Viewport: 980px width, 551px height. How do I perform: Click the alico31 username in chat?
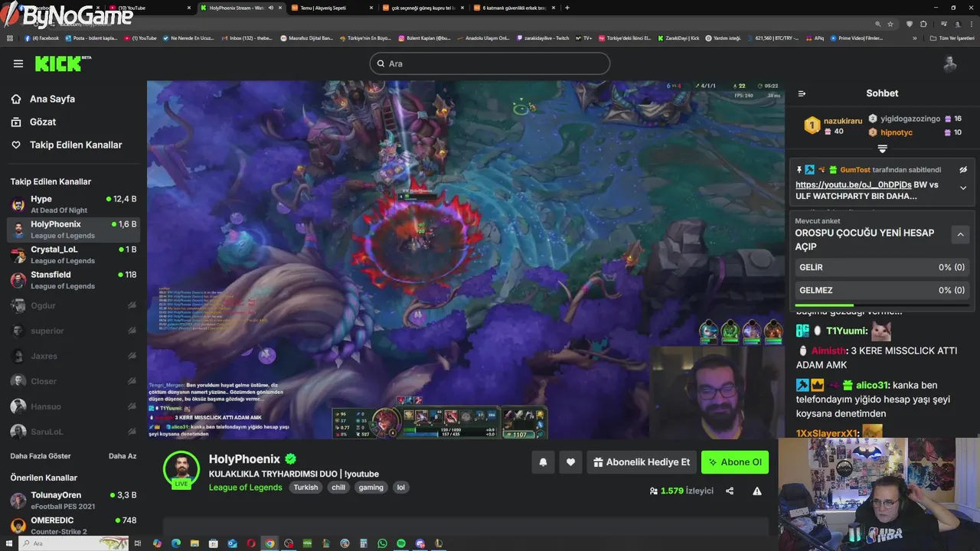[872, 385]
